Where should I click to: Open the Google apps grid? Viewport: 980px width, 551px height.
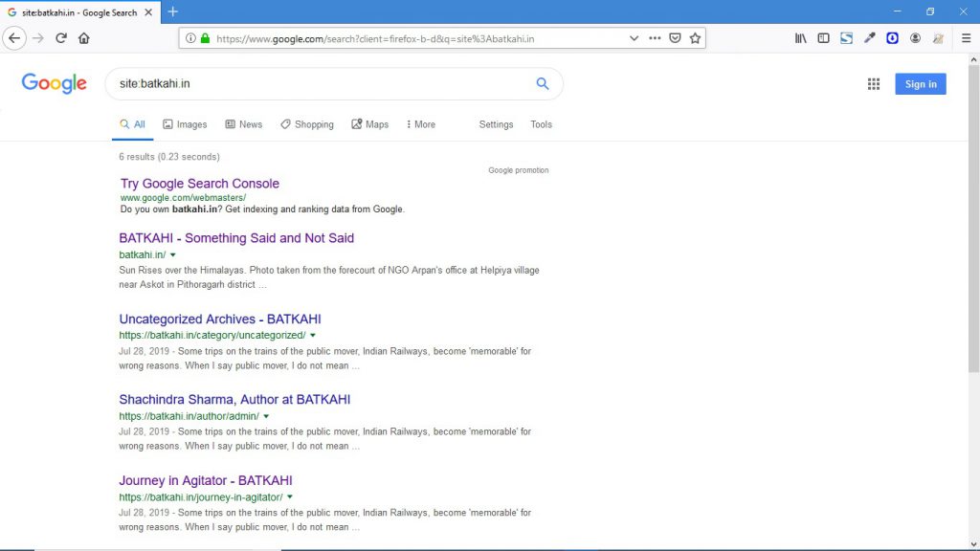[874, 84]
